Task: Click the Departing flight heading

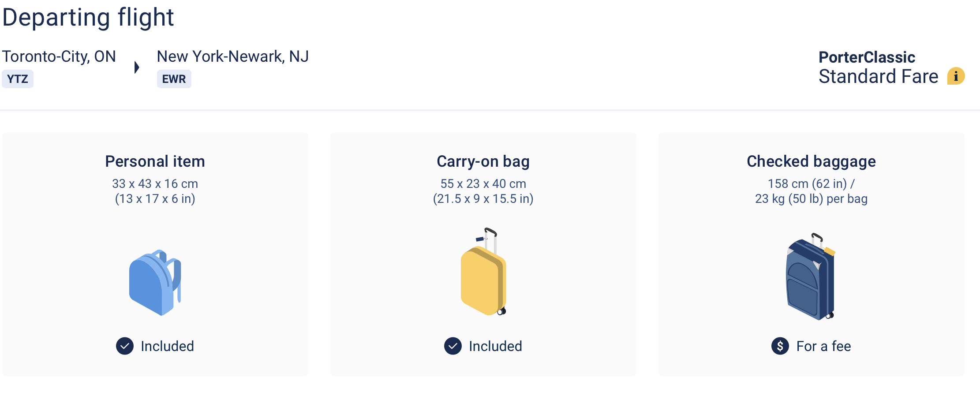Action: click(x=88, y=18)
